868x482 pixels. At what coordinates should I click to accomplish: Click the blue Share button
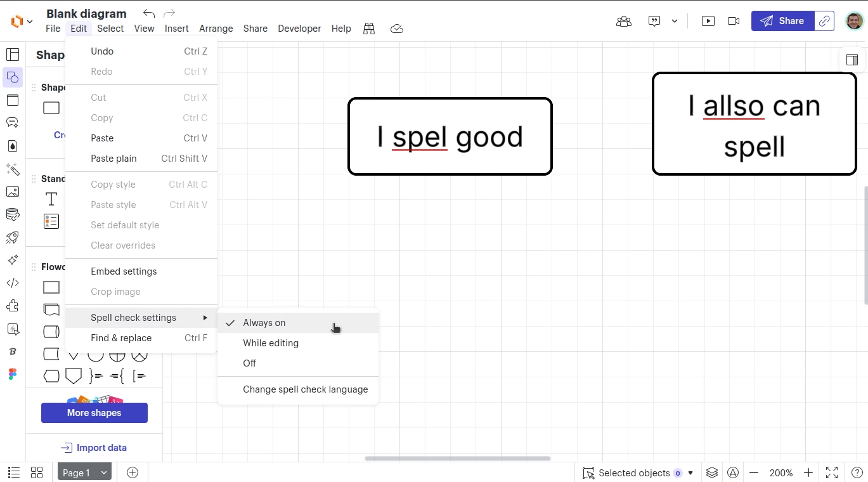[x=782, y=21]
